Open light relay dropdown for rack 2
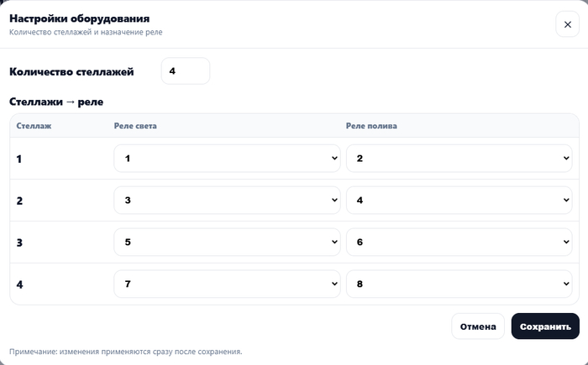 [227, 201]
